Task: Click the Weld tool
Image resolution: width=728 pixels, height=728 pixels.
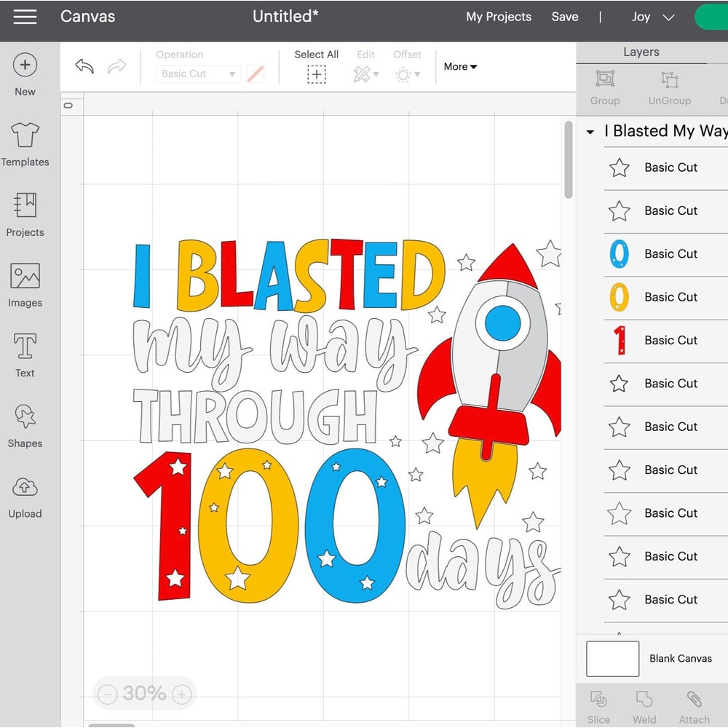Action: 644,705
